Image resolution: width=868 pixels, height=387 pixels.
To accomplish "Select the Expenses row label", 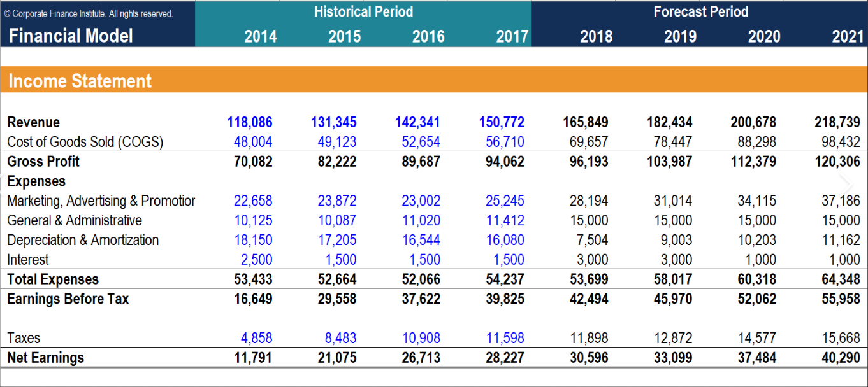I will [x=36, y=181].
